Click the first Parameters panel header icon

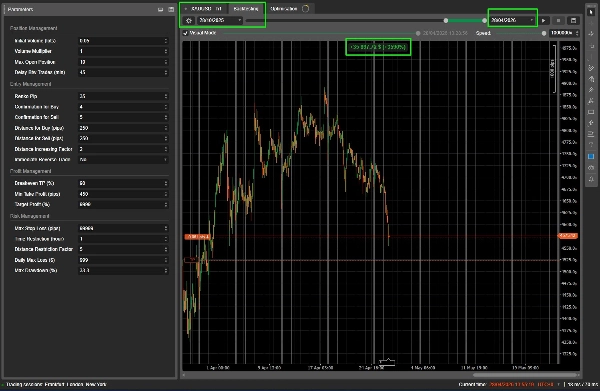tap(161, 9)
